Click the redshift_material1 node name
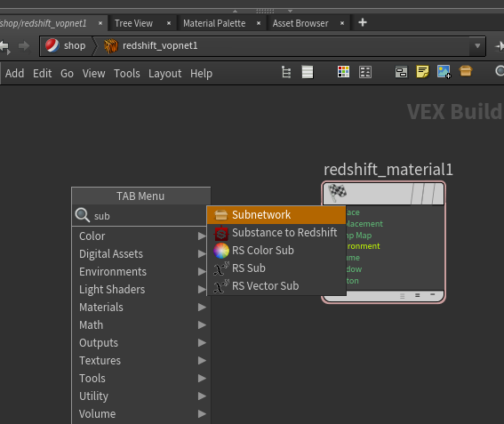 (x=388, y=170)
